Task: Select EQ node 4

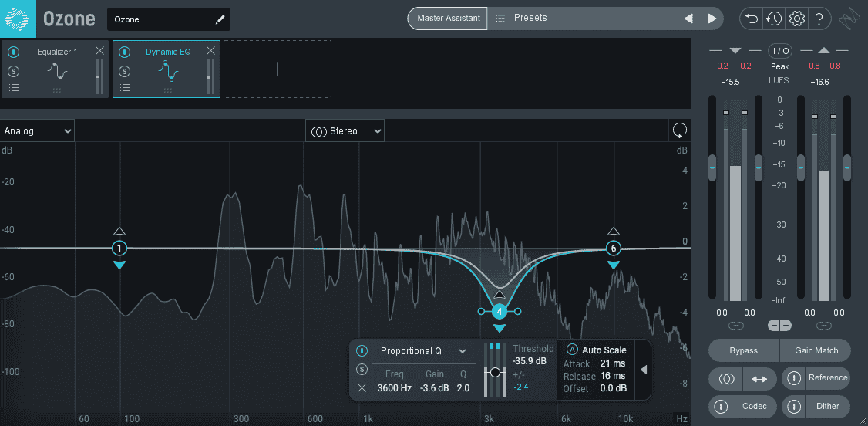Action: (x=500, y=312)
